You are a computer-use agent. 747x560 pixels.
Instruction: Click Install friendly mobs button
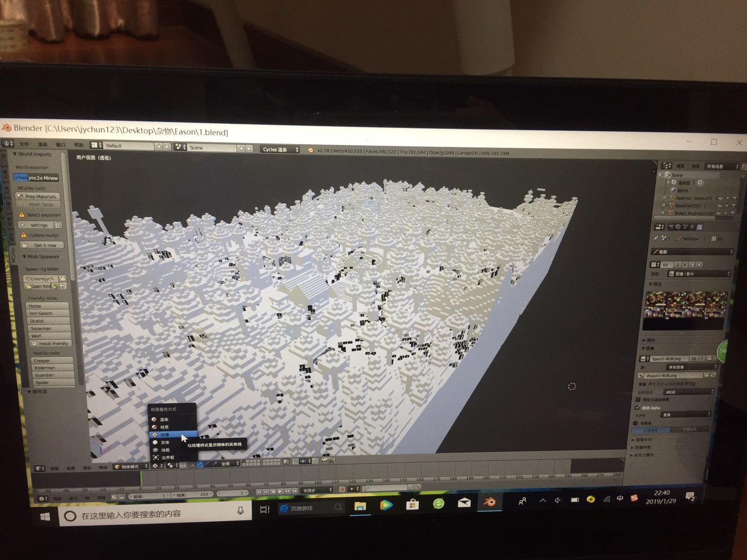pyautogui.click(x=50, y=343)
